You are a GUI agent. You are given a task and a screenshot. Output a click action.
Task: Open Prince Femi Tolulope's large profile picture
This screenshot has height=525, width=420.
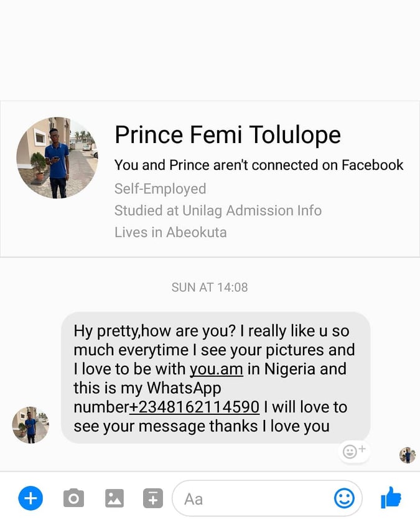click(57, 158)
